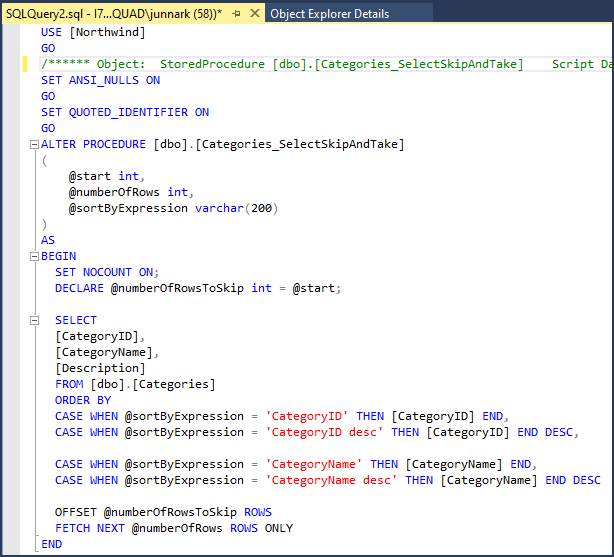Place cursor on SET ANSI_NULLS ON

click(x=100, y=80)
